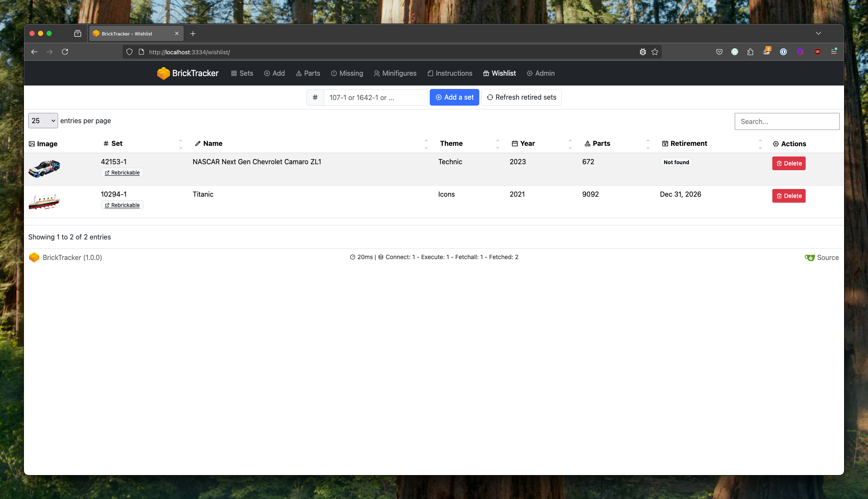Click Refresh retired sets button
Image resolution: width=868 pixels, height=499 pixels.
(521, 97)
